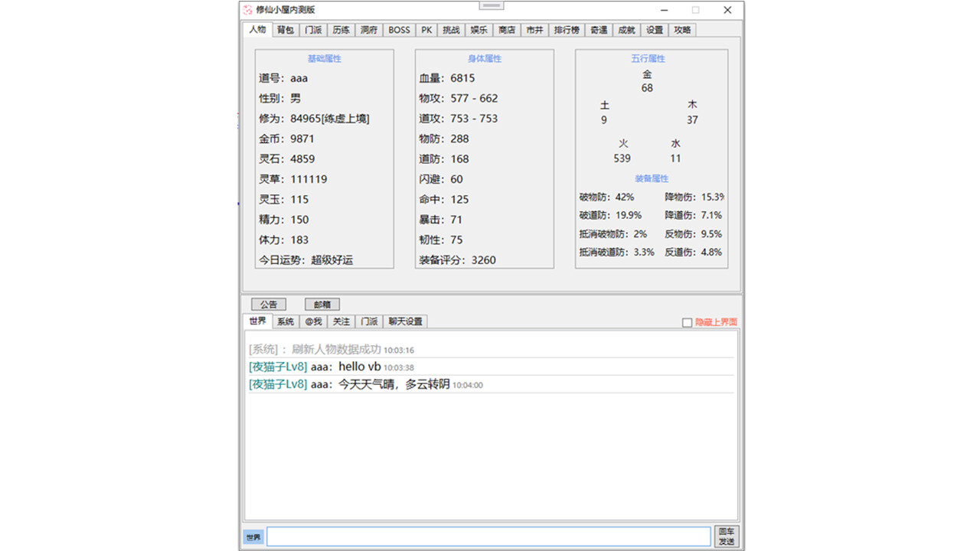The width and height of the screenshot is (980, 551).
Task: Click the 世界 channel selector
Action: (x=253, y=536)
